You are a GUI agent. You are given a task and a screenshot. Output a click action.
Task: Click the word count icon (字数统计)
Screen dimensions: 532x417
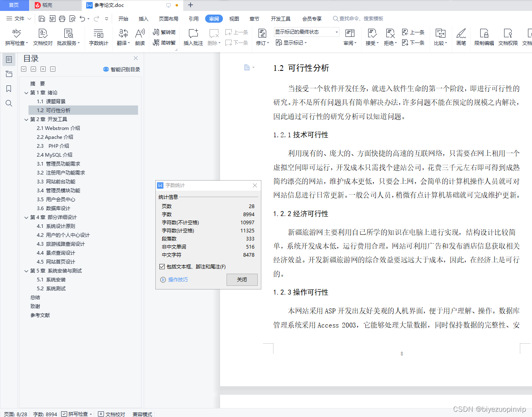point(98,37)
